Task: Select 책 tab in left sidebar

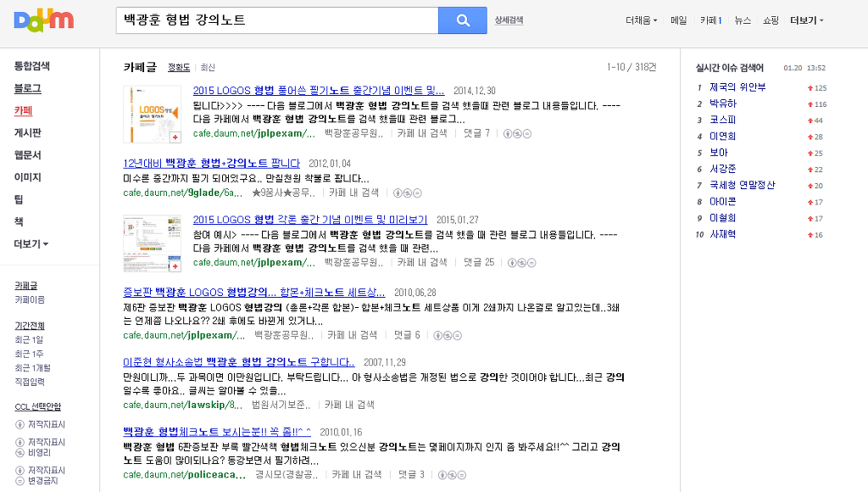Action: (x=19, y=221)
